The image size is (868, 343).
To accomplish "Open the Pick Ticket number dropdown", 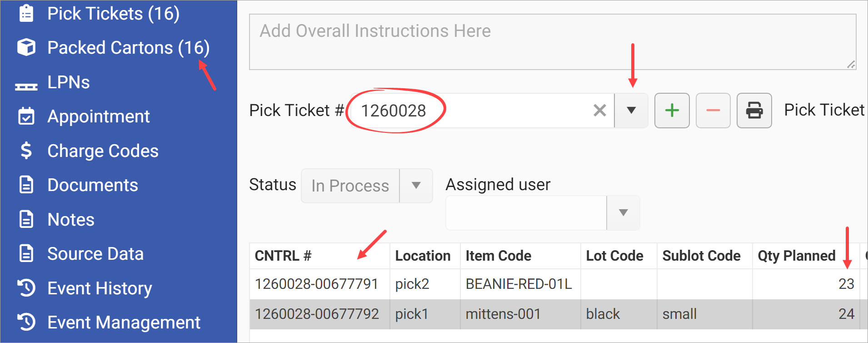I will (x=632, y=110).
